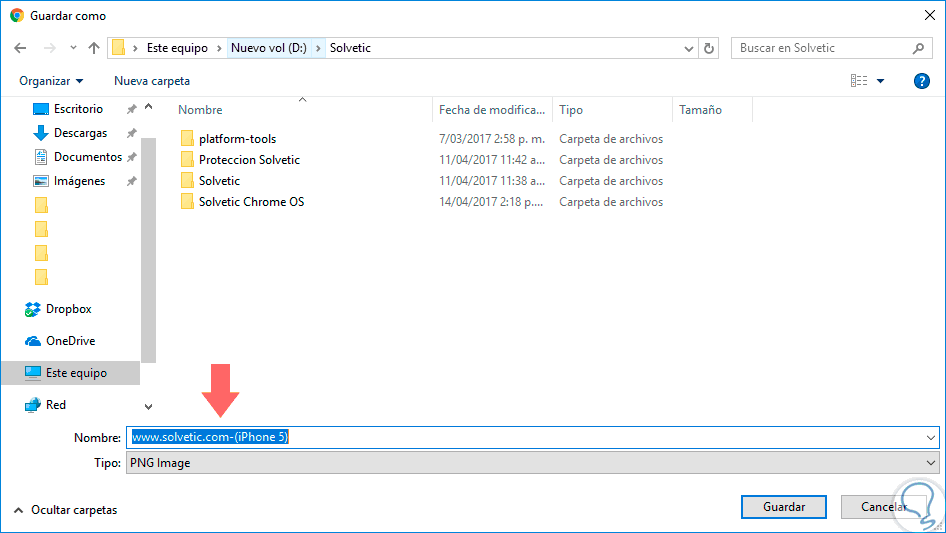Sort by 'Fecha de modifica...' column header
946x533 pixels.
tap(492, 110)
